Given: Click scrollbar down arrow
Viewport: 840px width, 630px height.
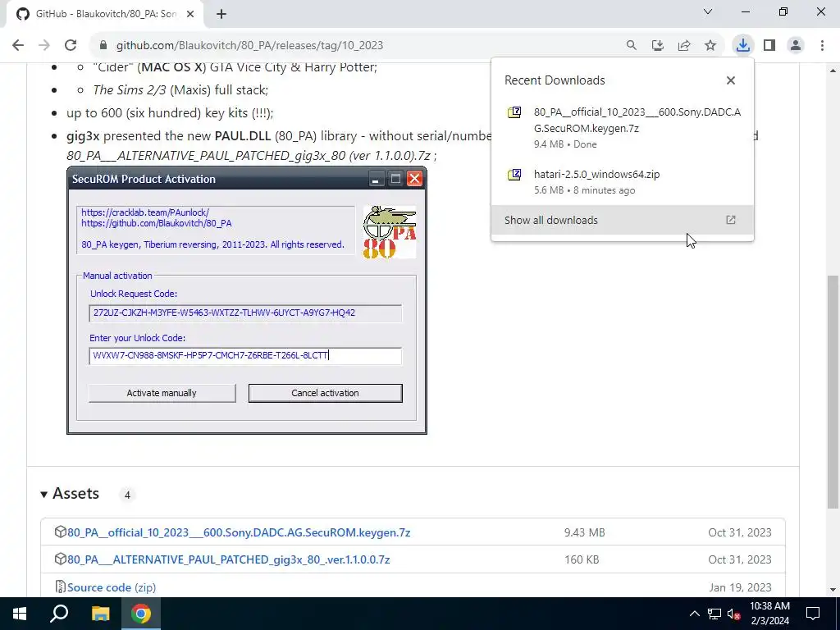Looking at the screenshot, I should (833, 590).
